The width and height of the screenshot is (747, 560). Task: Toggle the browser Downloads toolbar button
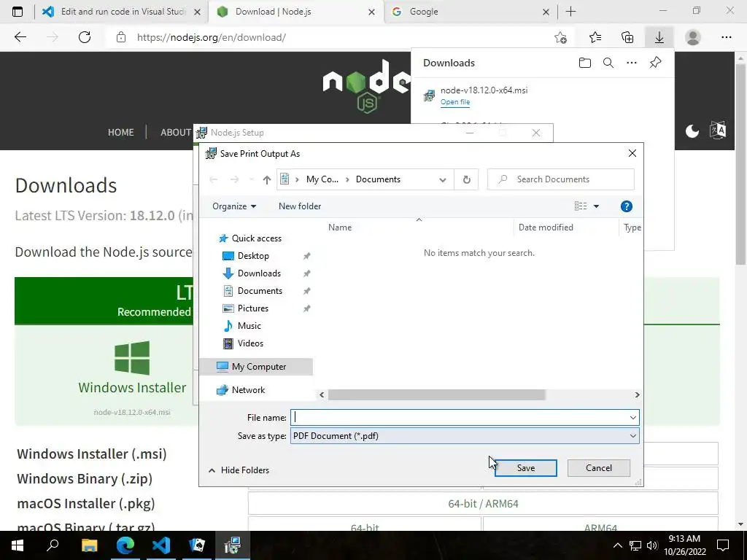(659, 37)
